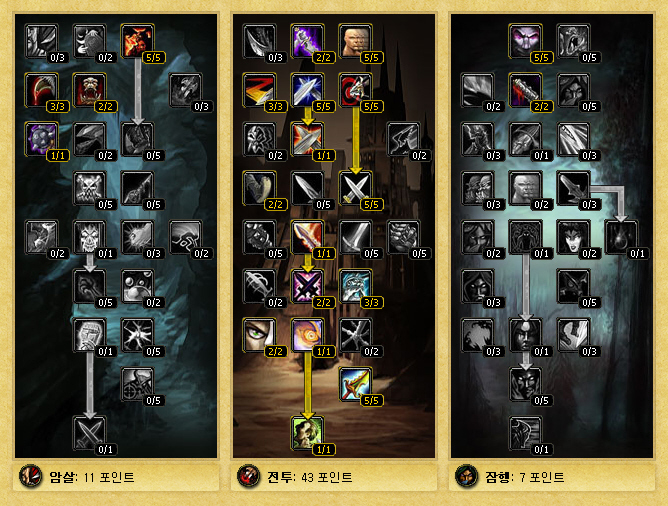Screen dimensions: 668x506
Task: Select the Murder snarling face talent showing 2/2
Action: click(89, 90)
